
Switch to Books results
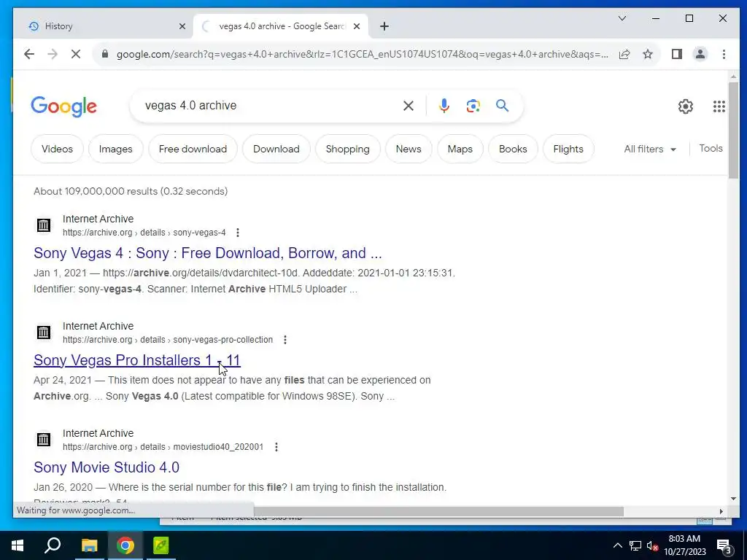click(513, 149)
